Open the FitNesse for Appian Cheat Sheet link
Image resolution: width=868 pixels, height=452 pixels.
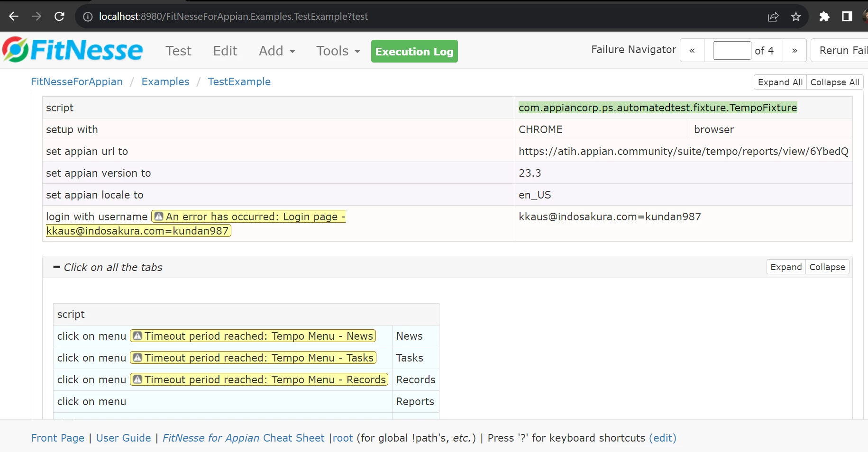(x=244, y=438)
